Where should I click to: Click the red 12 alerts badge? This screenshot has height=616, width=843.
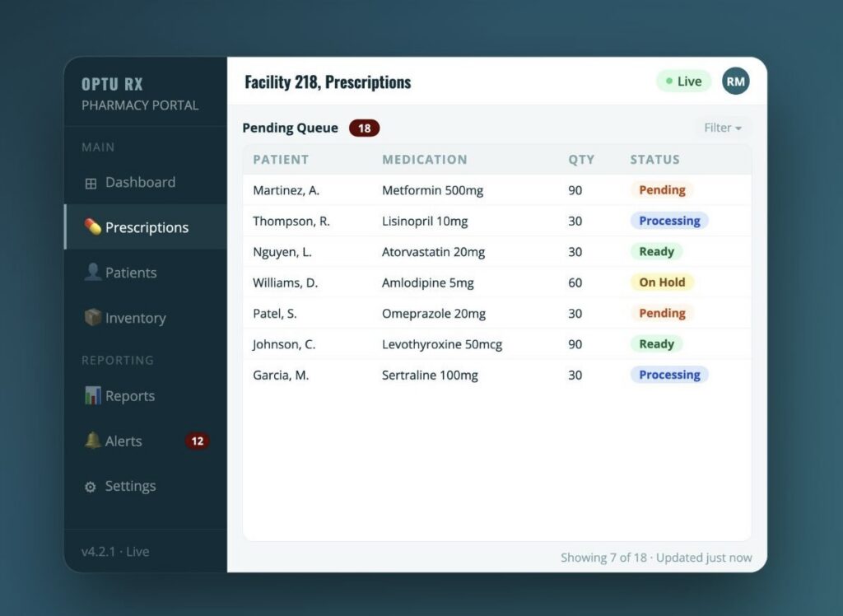click(x=198, y=441)
